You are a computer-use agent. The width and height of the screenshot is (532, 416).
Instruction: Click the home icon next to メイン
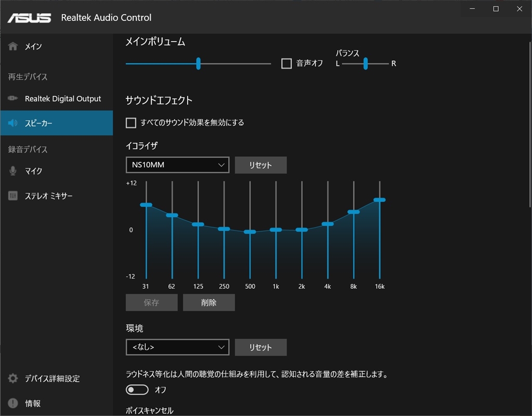pos(13,46)
